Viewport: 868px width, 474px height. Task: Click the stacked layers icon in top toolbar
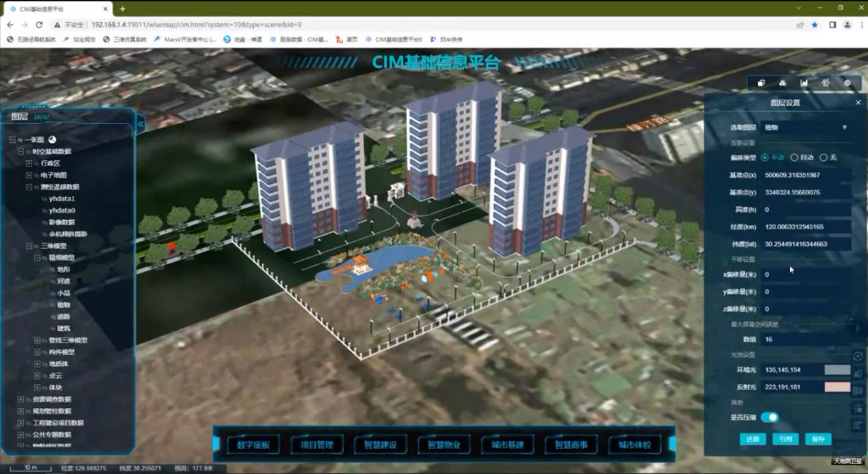click(761, 83)
